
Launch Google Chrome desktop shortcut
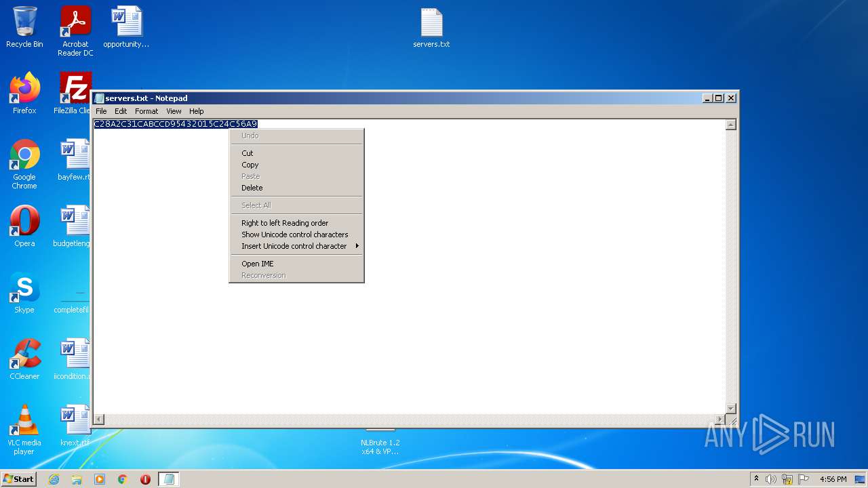point(24,164)
